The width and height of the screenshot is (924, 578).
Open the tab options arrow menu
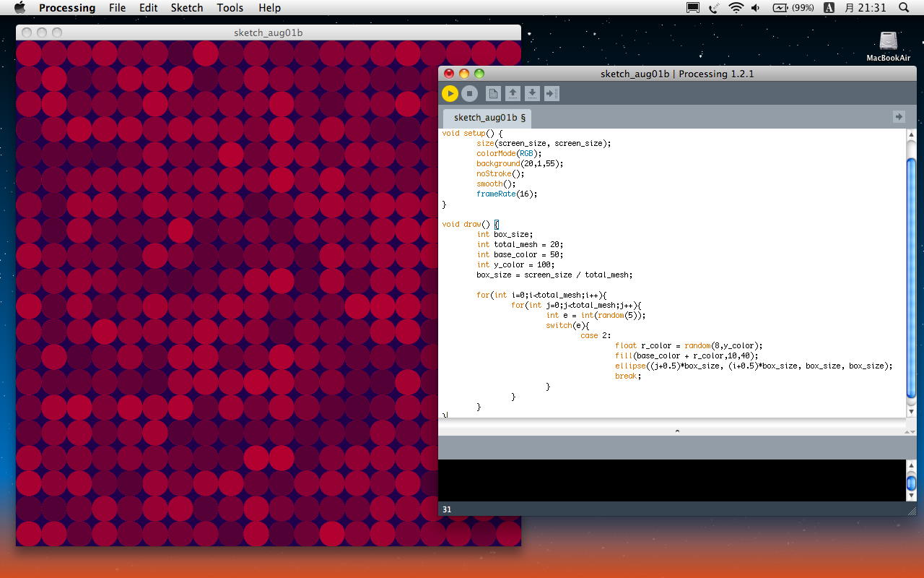point(899,116)
